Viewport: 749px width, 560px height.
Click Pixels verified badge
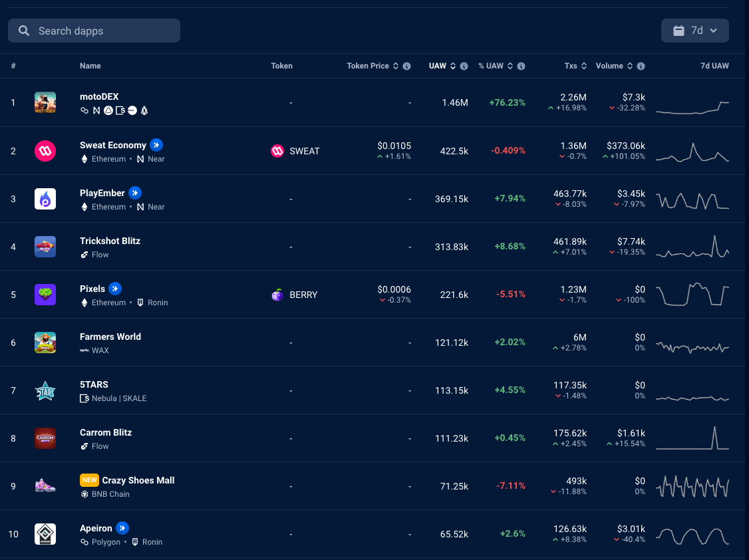coord(114,289)
